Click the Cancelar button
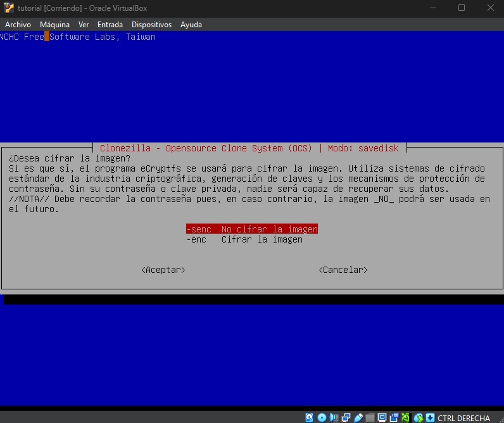 (343, 270)
